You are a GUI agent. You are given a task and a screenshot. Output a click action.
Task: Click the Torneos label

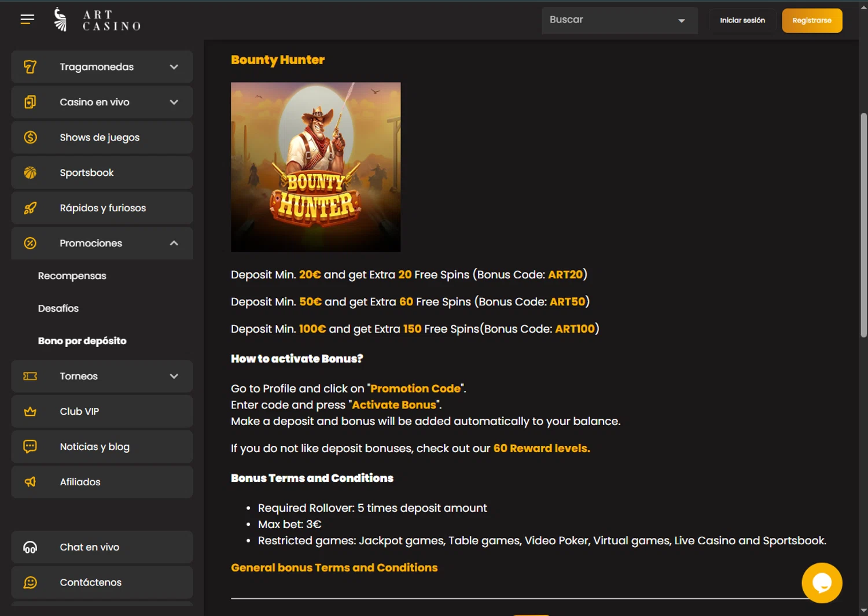79,377
